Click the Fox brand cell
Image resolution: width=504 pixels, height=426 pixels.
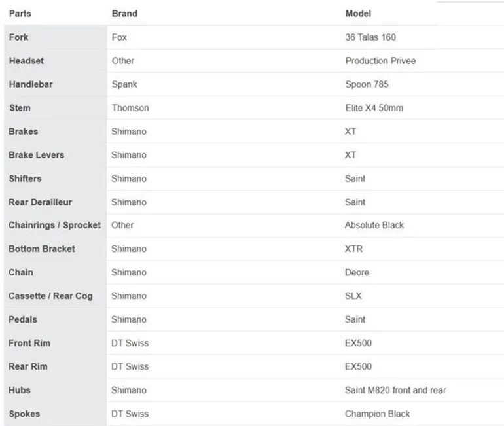pos(119,37)
